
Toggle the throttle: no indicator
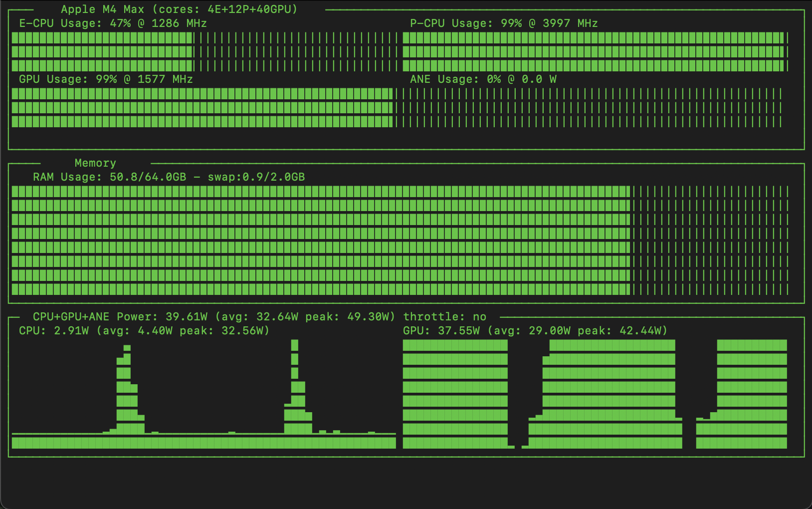(x=444, y=316)
